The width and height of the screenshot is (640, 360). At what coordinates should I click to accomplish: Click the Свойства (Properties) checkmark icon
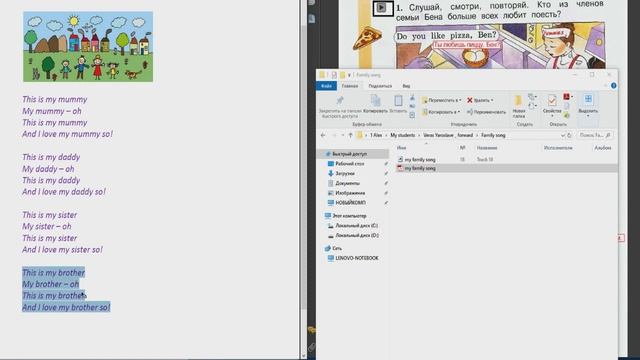(552, 100)
